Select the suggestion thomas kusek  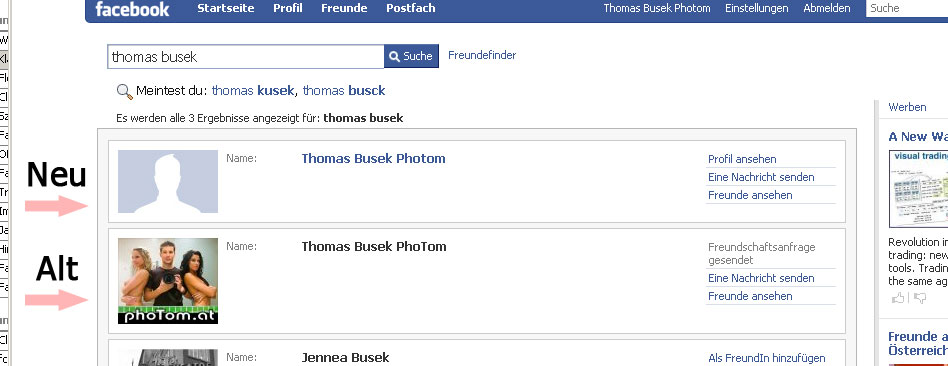coord(253,91)
